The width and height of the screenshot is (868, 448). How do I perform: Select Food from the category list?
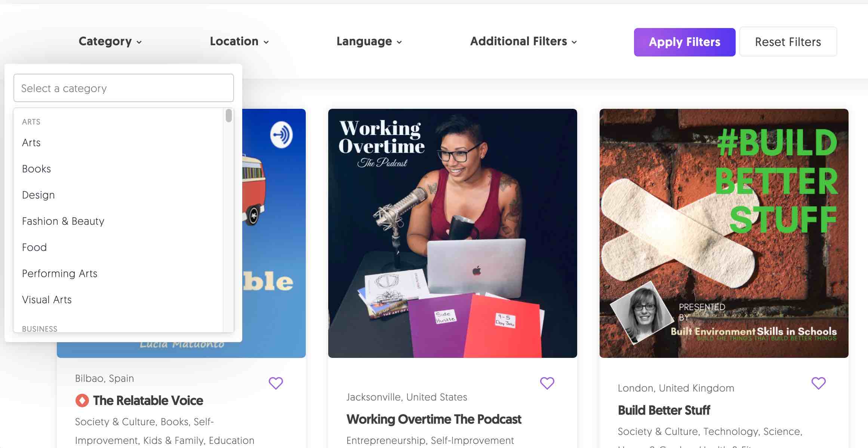[34, 246]
